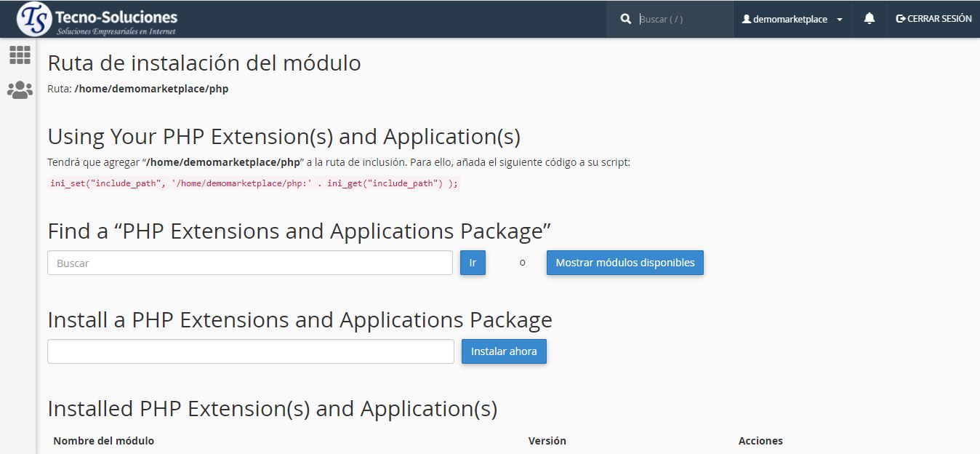Click the Nombre del módulo column header
This screenshot has height=454, width=980.
tap(103, 441)
